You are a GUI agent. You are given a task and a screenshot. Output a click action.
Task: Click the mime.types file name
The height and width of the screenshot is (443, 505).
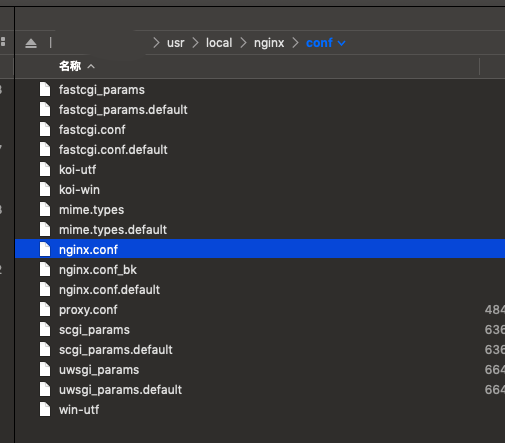pos(91,210)
